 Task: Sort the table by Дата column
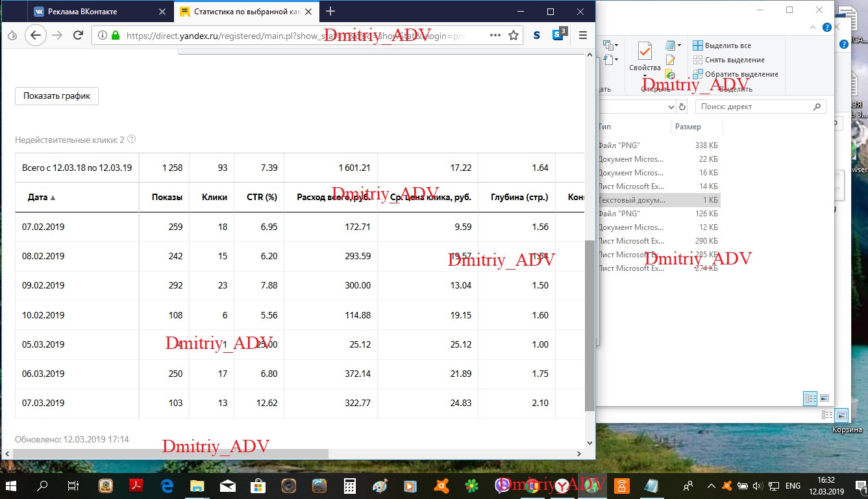coord(42,198)
